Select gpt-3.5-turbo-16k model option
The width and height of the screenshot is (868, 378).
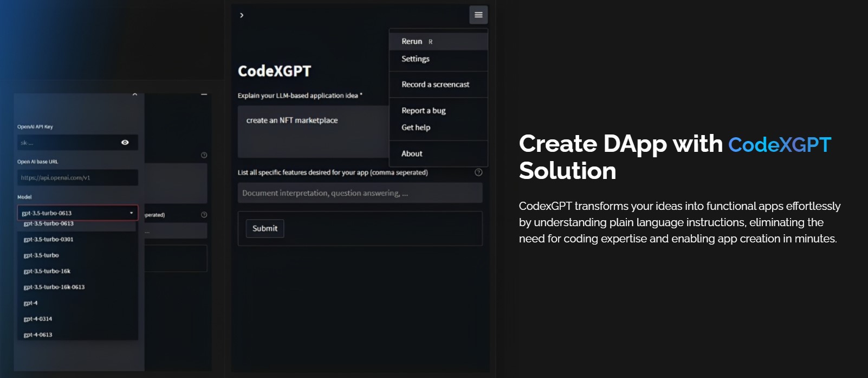point(47,271)
